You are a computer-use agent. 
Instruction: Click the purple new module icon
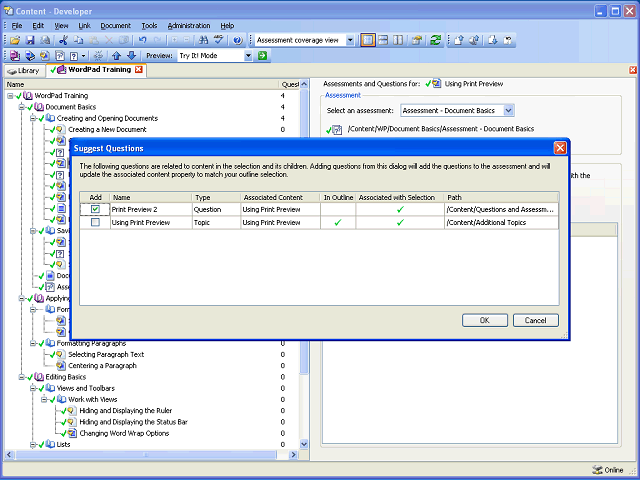(15, 56)
